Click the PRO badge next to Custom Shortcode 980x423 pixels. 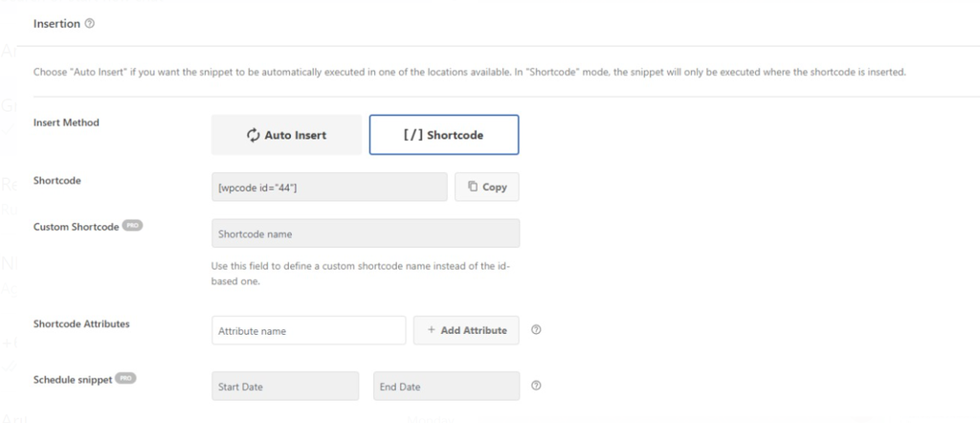coord(133,227)
